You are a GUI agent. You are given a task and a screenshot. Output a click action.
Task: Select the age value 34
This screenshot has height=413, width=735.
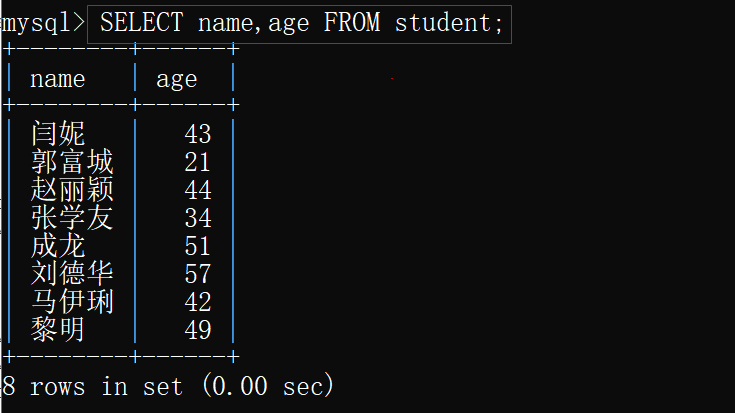coord(198,217)
